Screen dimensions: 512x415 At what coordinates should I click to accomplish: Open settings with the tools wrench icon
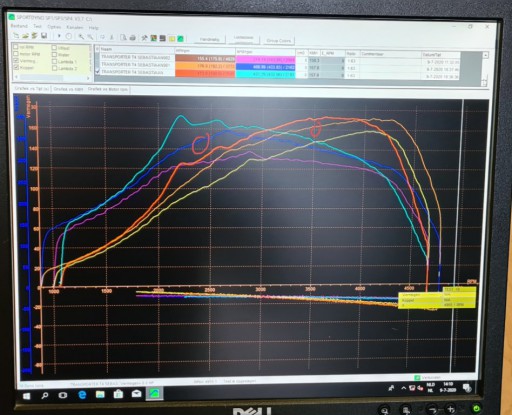pyautogui.click(x=144, y=38)
